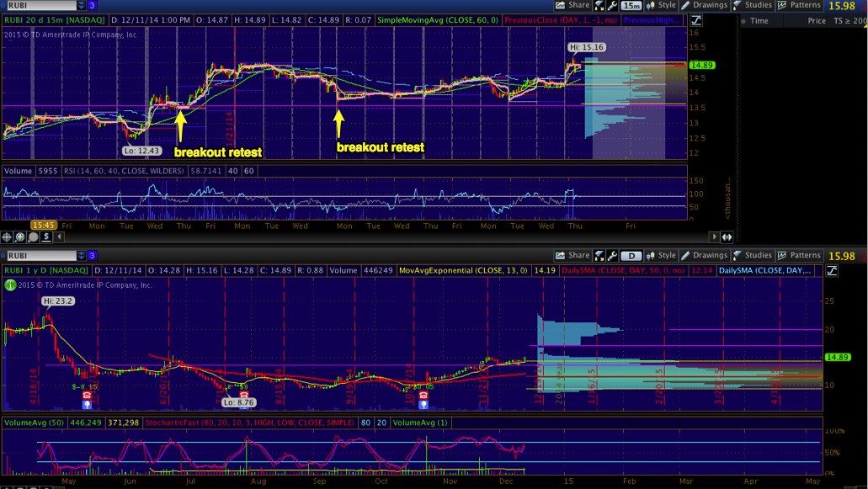Open Patterns in lower chart toolbar
Viewport: 868px width, 489px height.
[x=797, y=255]
